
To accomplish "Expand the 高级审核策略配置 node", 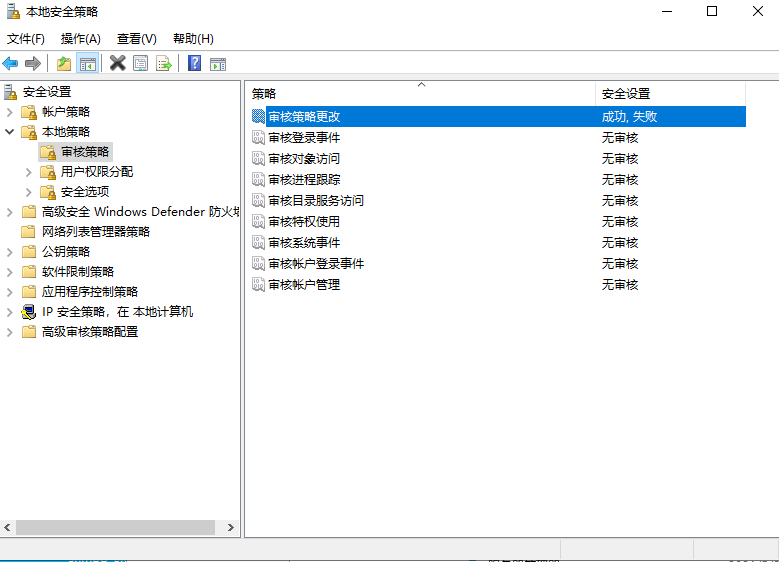I will pos(10,332).
